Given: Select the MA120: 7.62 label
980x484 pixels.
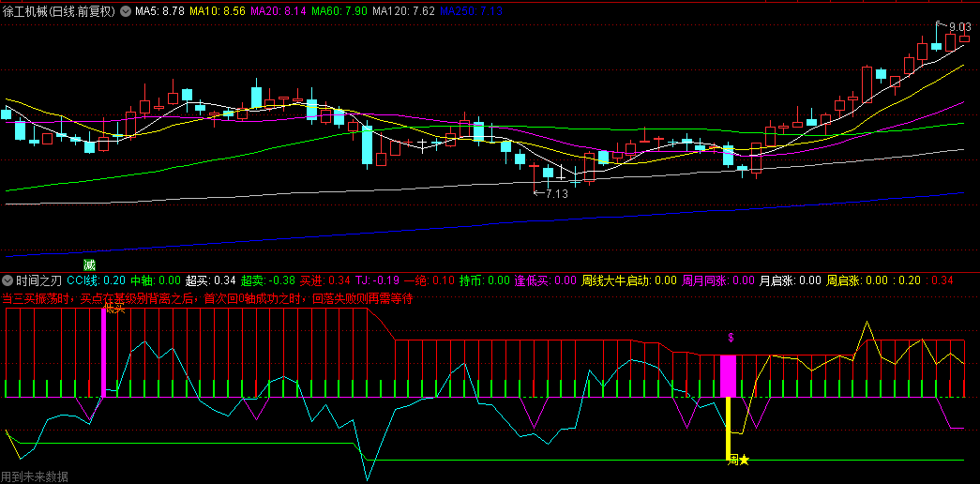Looking at the screenshot, I should [x=403, y=10].
